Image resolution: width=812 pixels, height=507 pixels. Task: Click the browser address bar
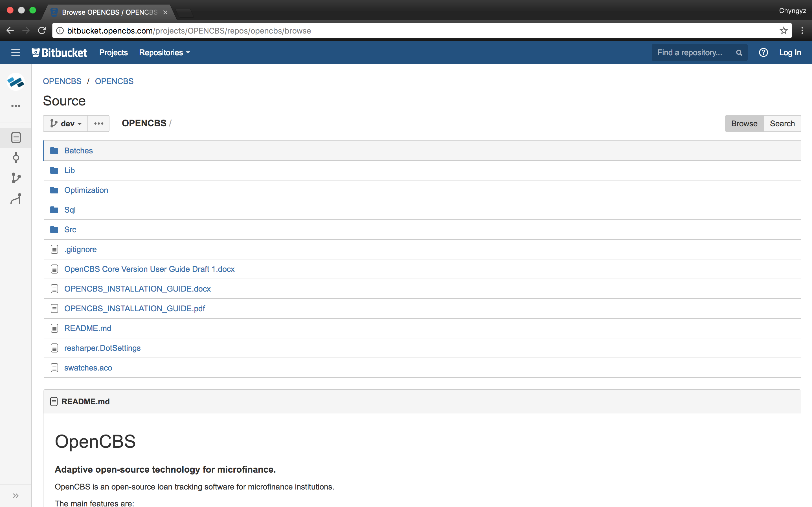tap(422, 31)
